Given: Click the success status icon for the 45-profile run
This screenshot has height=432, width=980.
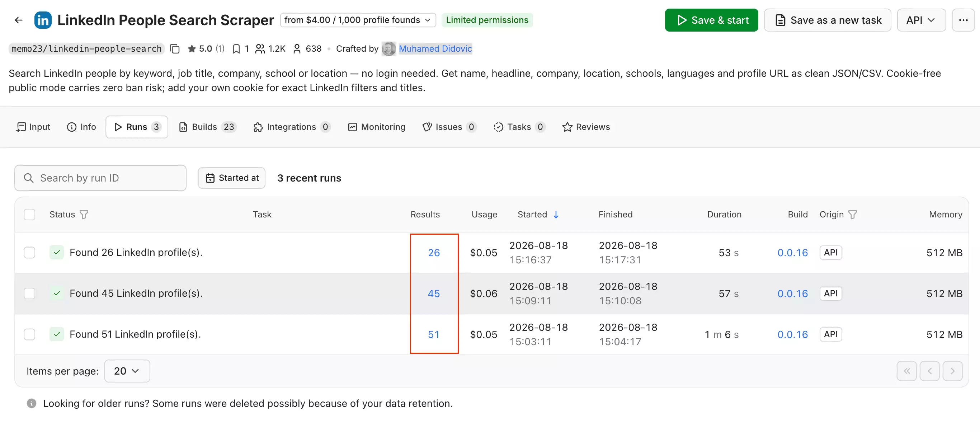Looking at the screenshot, I should pyautogui.click(x=57, y=294).
